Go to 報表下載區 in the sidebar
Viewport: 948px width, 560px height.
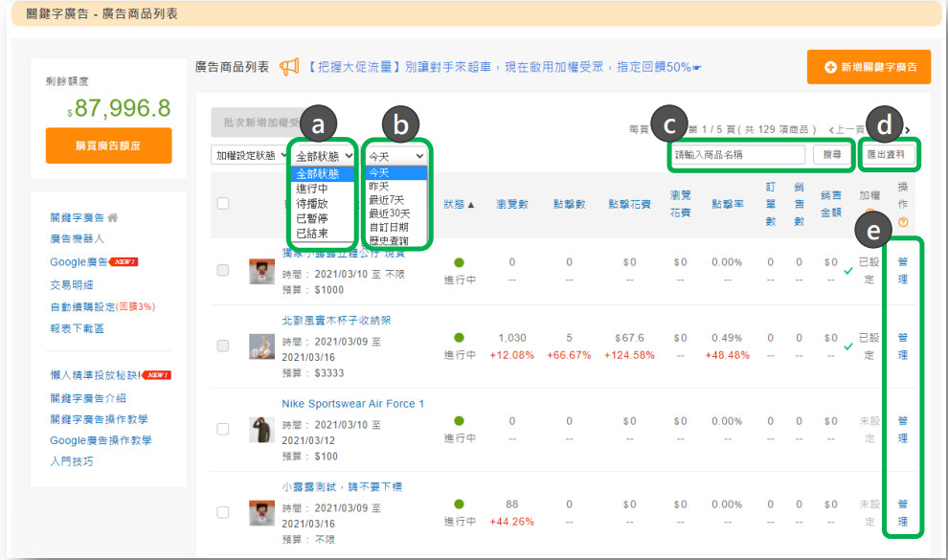[x=78, y=328]
